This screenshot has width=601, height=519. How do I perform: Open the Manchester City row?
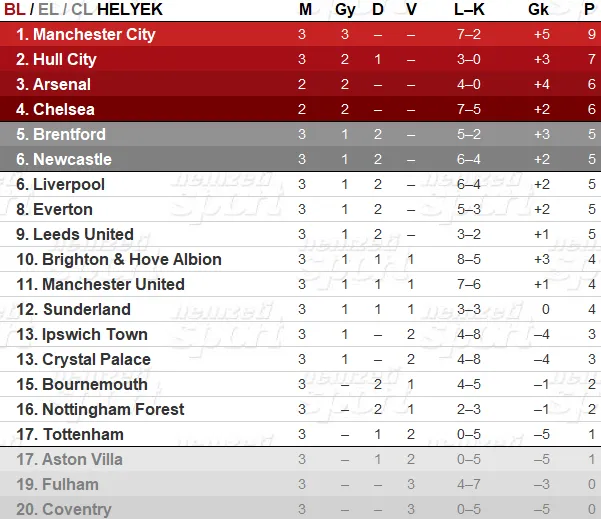tap(300, 34)
